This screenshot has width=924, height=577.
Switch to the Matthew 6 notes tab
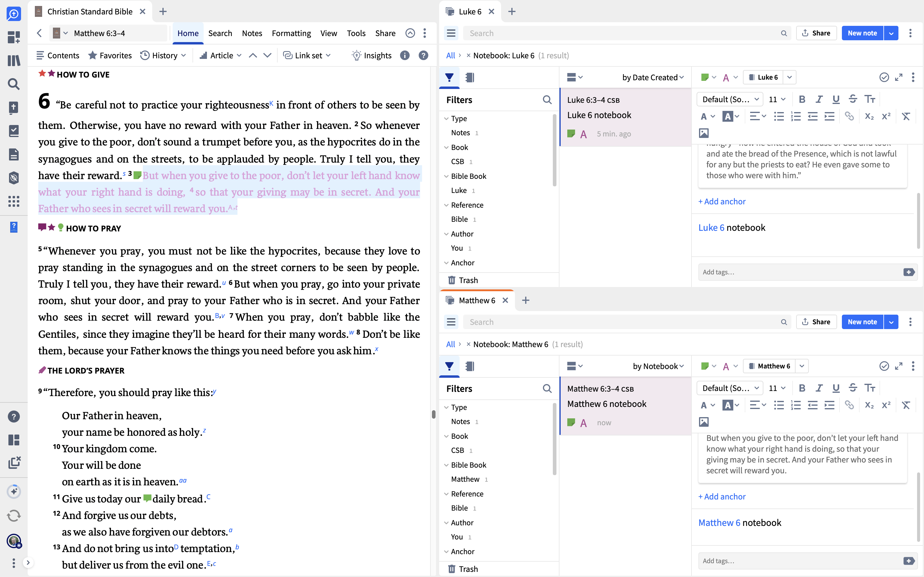point(477,300)
